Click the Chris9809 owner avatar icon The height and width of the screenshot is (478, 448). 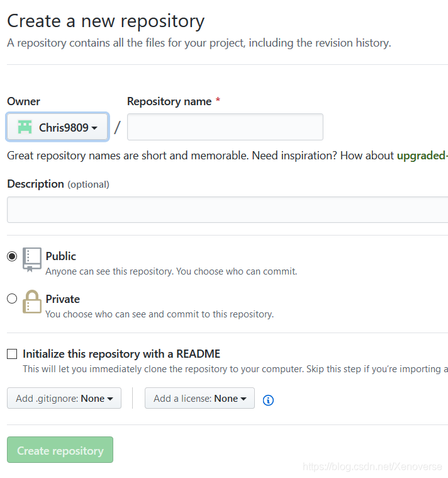25,127
